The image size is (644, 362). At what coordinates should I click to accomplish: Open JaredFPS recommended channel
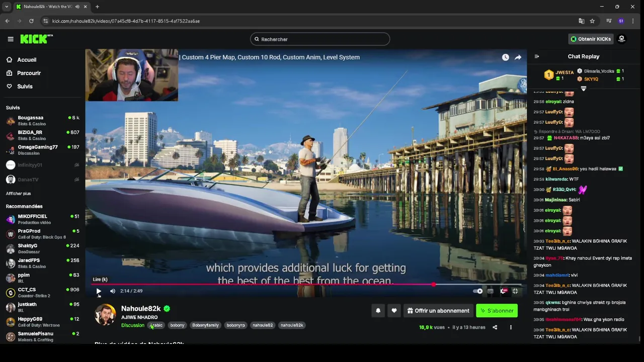click(x=43, y=263)
